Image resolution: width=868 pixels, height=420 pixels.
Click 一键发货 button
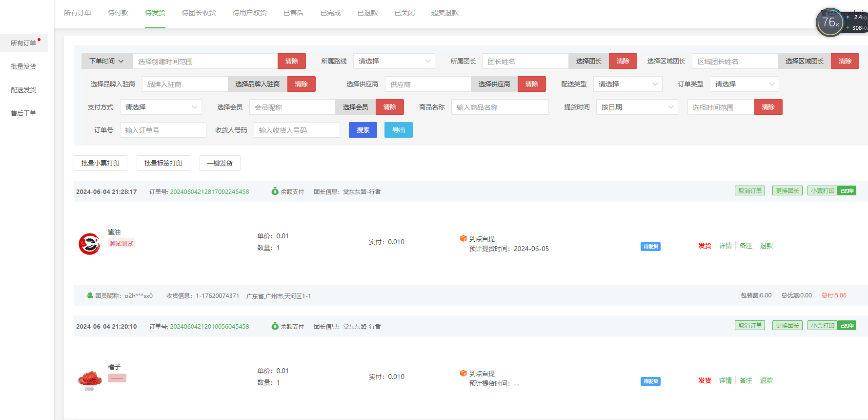[x=220, y=163]
